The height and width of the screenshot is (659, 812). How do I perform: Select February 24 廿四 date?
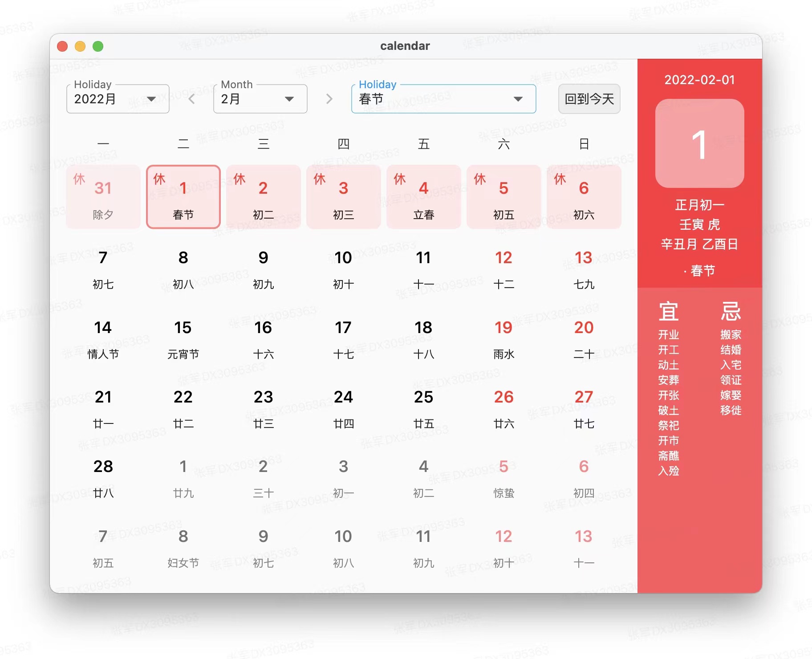pos(344,409)
